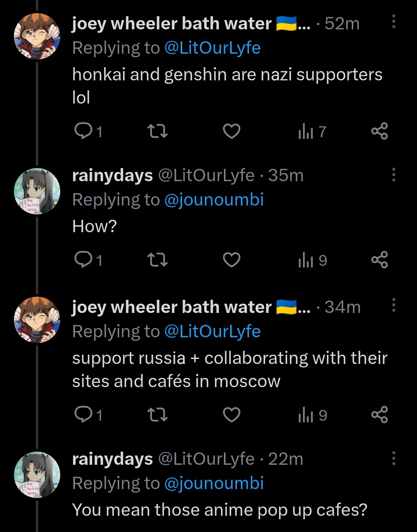Retweet the 'How?' tweet
The width and height of the screenshot is (417, 532).
pos(158,260)
